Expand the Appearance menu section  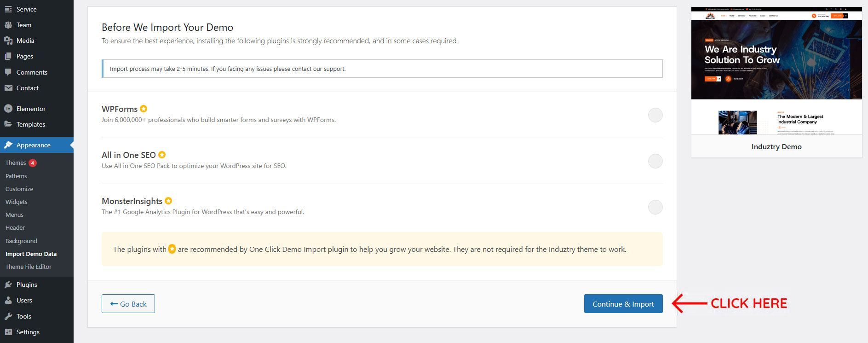[33, 145]
